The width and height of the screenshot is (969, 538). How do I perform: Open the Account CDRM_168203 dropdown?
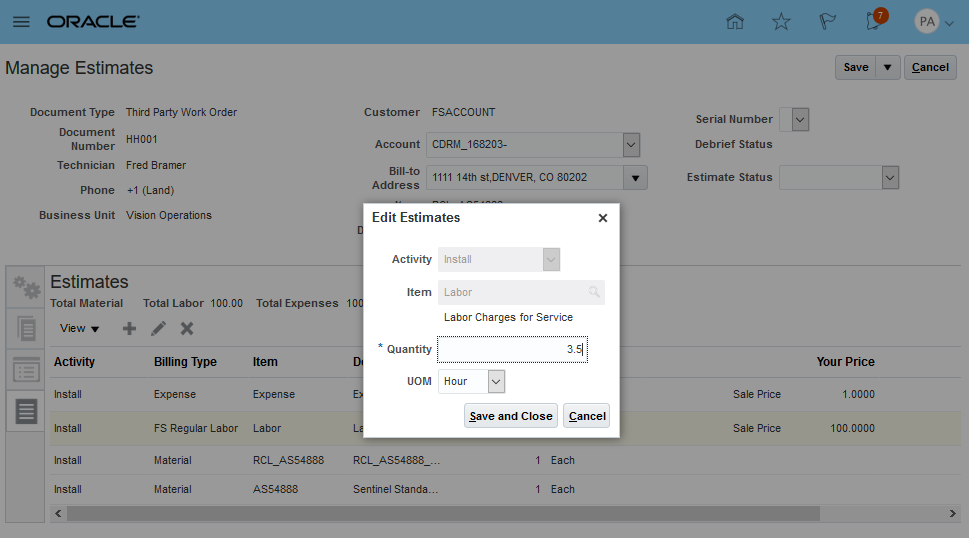pos(631,145)
